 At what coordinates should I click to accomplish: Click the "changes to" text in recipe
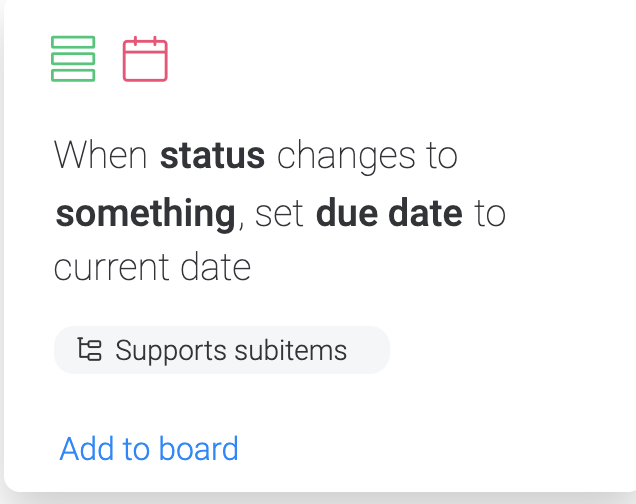pyautogui.click(x=366, y=156)
